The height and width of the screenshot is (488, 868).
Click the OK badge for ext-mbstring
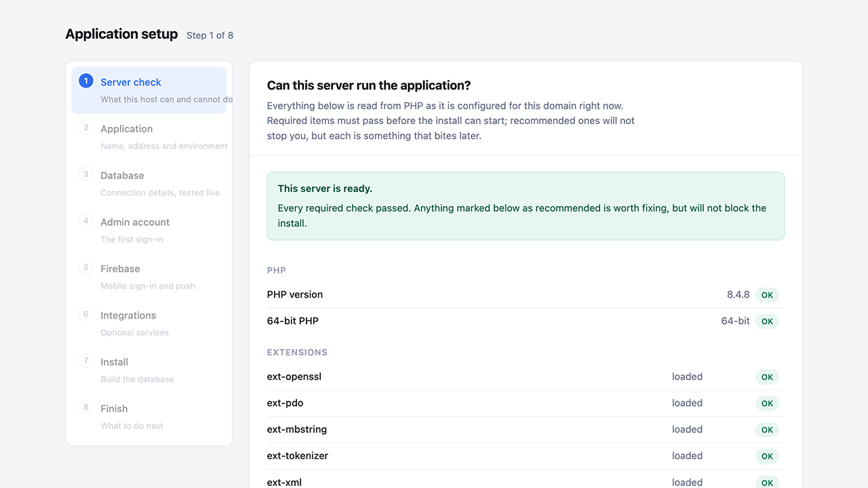[x=767, y=430]
